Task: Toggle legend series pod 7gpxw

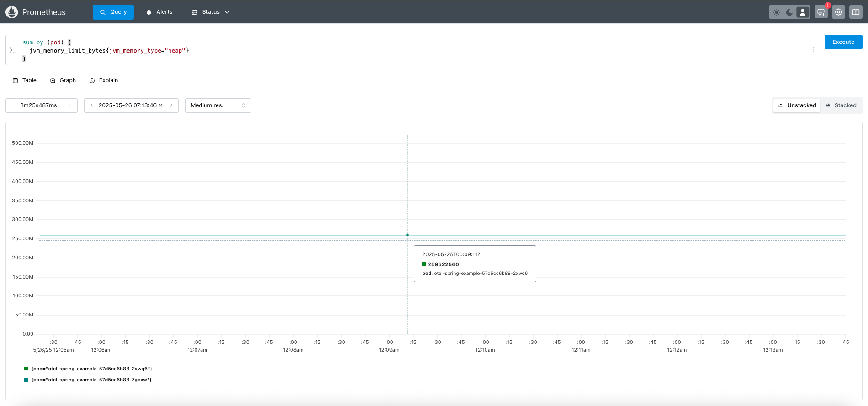Action: (91, 380)
